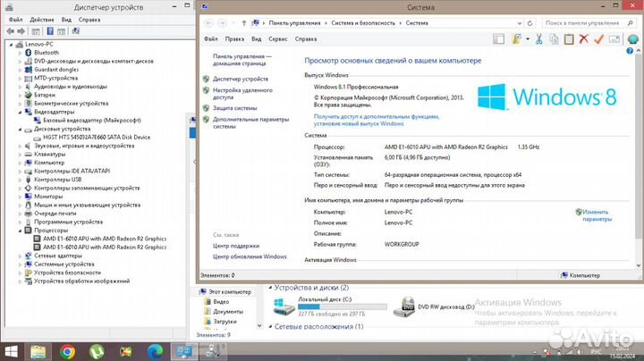Click blue Help question mark in System window
The image size is (644, 361).
tap(630, 51)
